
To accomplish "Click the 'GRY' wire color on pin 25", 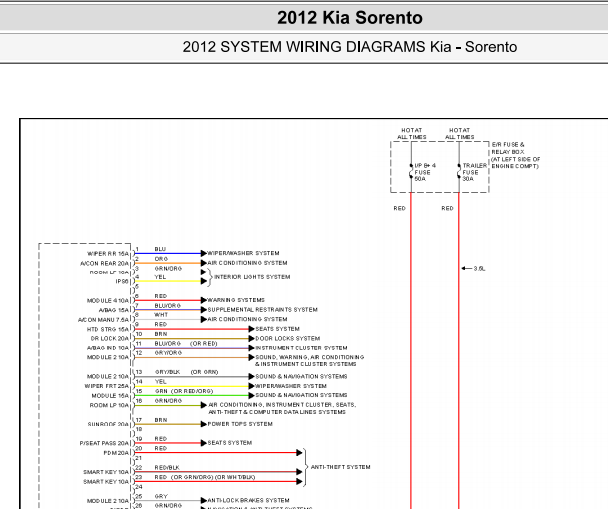I will tap(161, 497).
